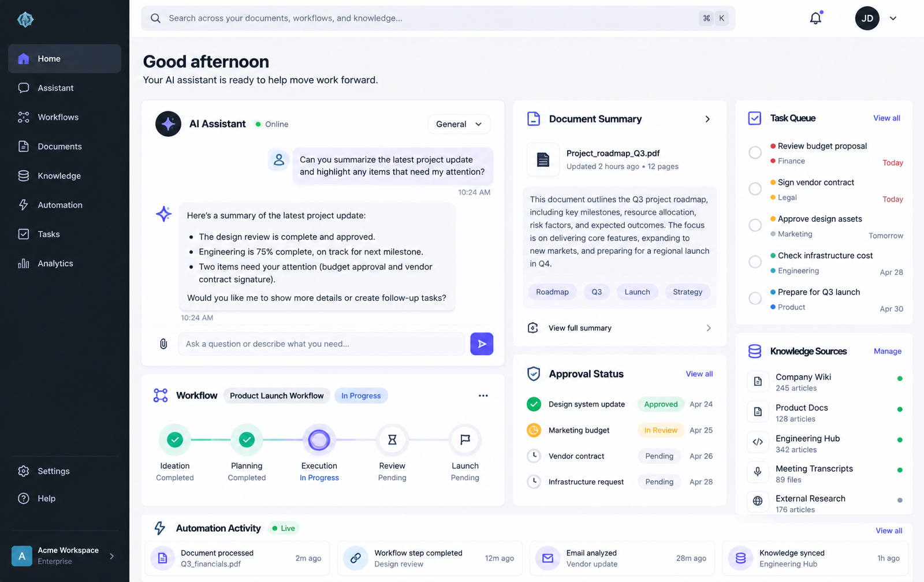Attach a file using the paperclip icon
This screenshot has width=924, height=582.
pos(163,344)
